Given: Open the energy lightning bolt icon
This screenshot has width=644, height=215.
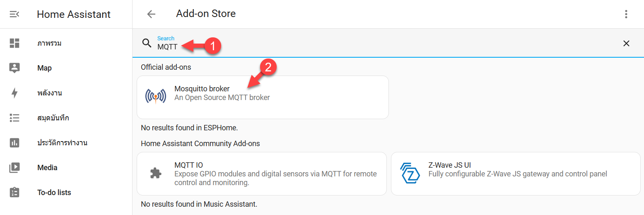Looking at the screenshot, I should [x=14, y=93].
